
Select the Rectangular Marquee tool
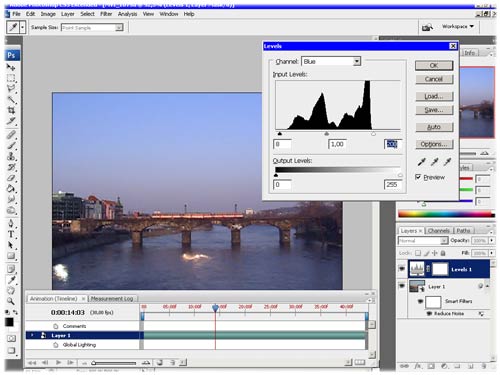[x=11, y=78]
